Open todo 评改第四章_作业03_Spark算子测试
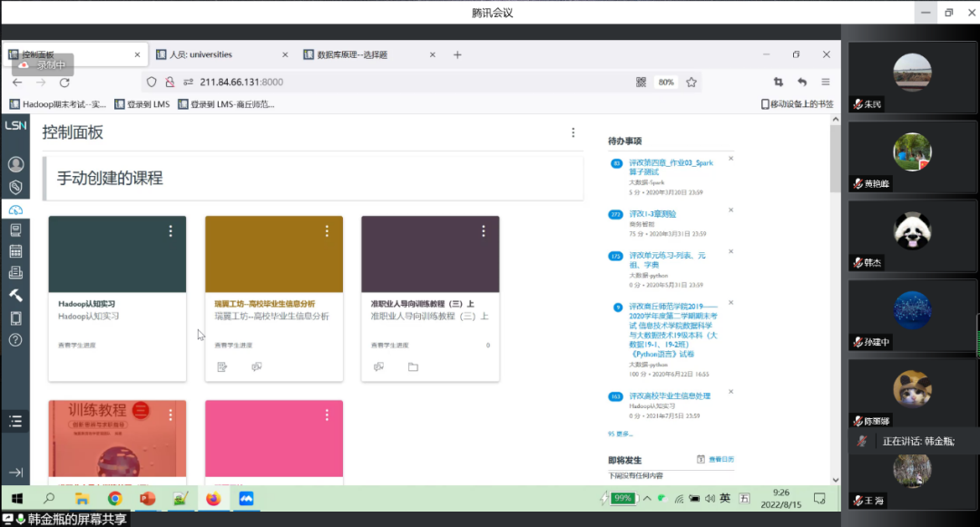This screenshot has height=527, width=980. pyautogui.click(x=671, y=167)
